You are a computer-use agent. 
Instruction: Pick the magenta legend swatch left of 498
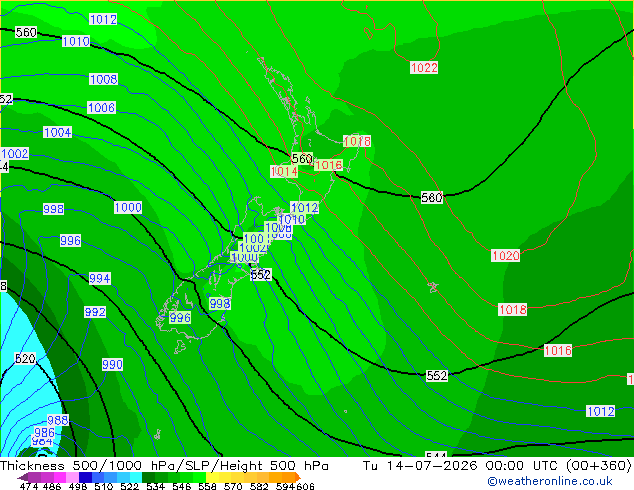(60, 477)
